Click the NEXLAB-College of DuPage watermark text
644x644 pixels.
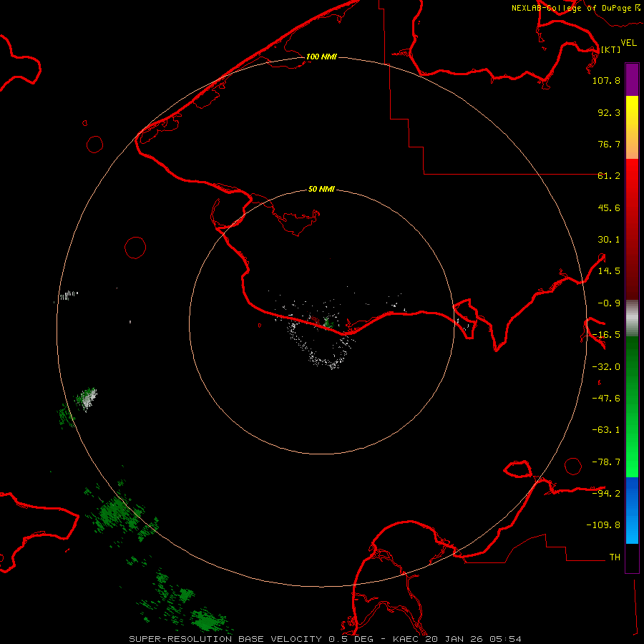click(575, 8)
